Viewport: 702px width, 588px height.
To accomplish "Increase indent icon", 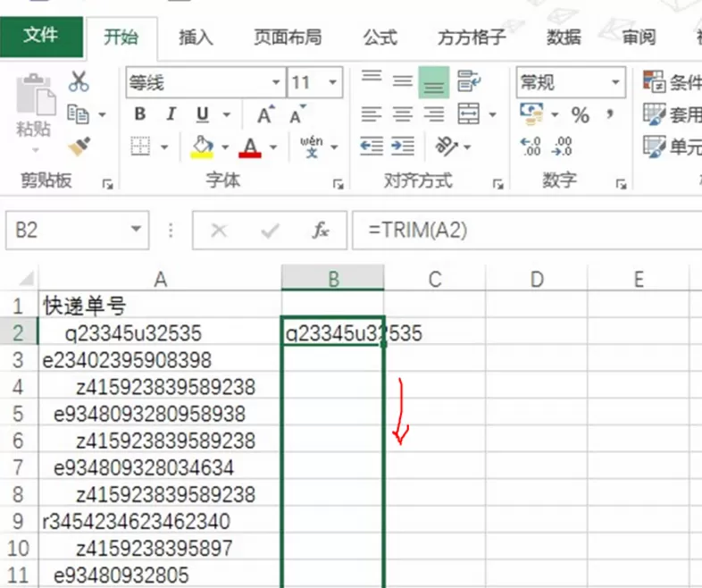I will (x=403, y=147).
